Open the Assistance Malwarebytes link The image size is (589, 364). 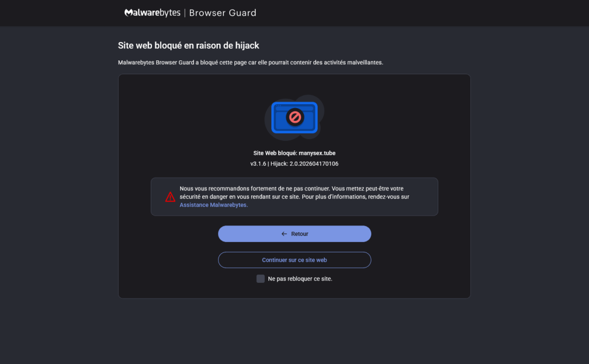(214, 205)
